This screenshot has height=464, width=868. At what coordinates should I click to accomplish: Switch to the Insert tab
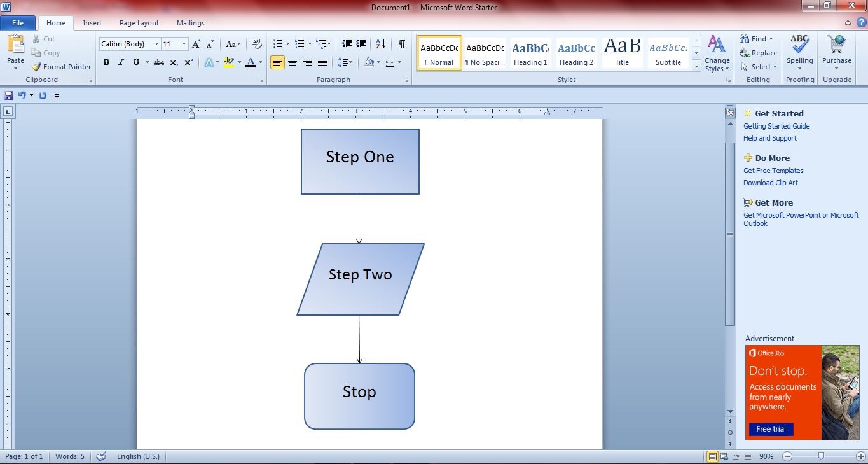pyautogui.click(x=92, y=22)
